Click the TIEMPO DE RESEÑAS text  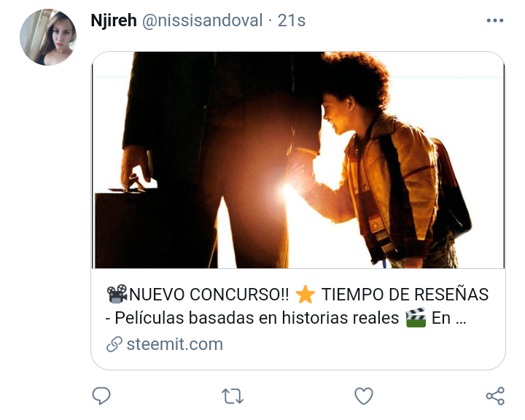click(405, 295)
